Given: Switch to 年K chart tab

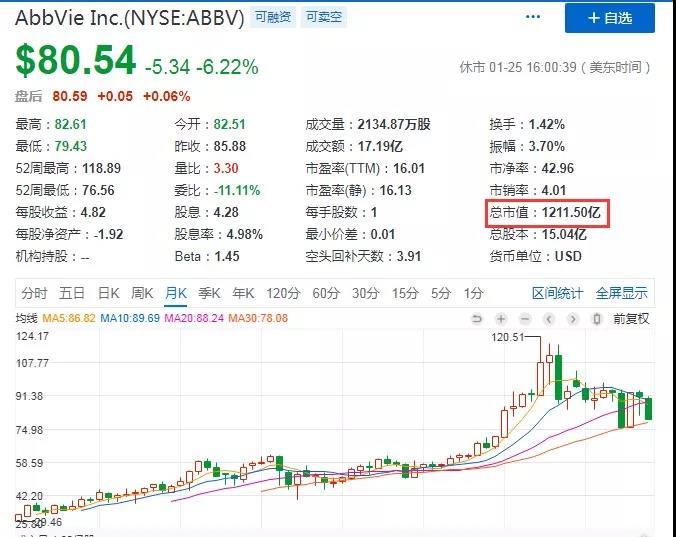Looking at the screenshot, I should pyautogui.click(x=243, y=293).
